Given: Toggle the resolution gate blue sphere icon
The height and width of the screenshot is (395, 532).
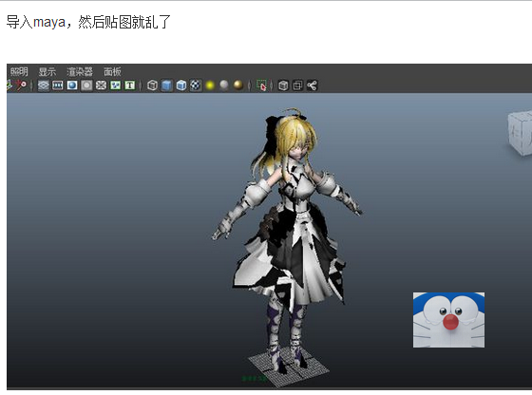Looking at the screenshot, I should tap(72, 85).
